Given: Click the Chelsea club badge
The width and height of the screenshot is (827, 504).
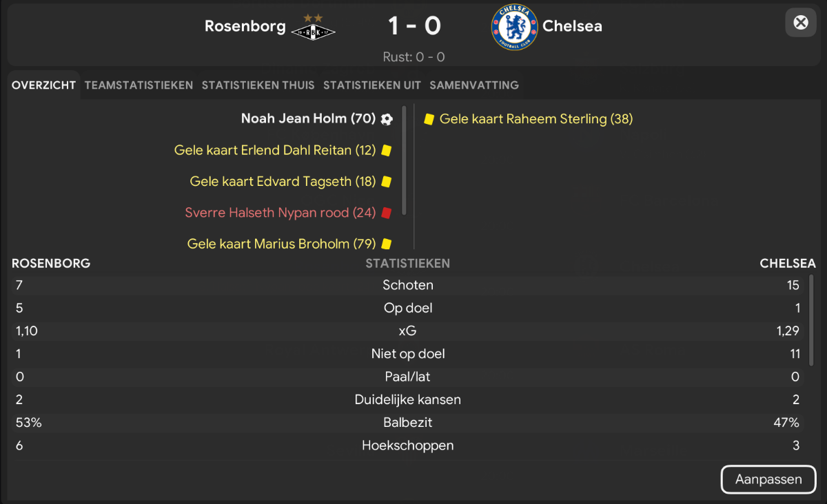Looking at the screenshot, I should [x=513, y=27].
